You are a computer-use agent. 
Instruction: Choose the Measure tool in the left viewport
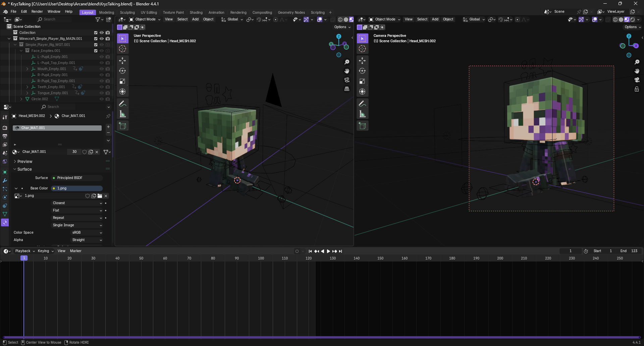click(122, 114)
